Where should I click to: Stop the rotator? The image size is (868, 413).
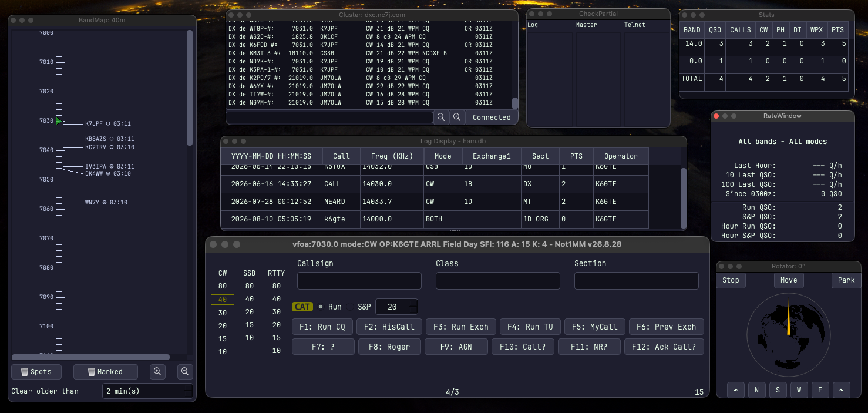pos(731,280)
